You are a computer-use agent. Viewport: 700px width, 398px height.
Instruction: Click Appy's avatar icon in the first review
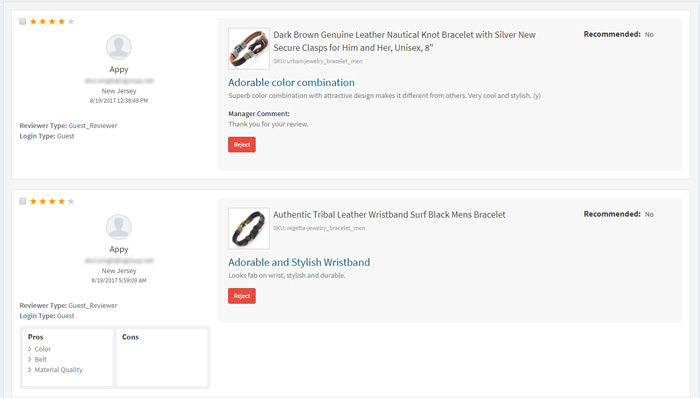tap(119, 47)
